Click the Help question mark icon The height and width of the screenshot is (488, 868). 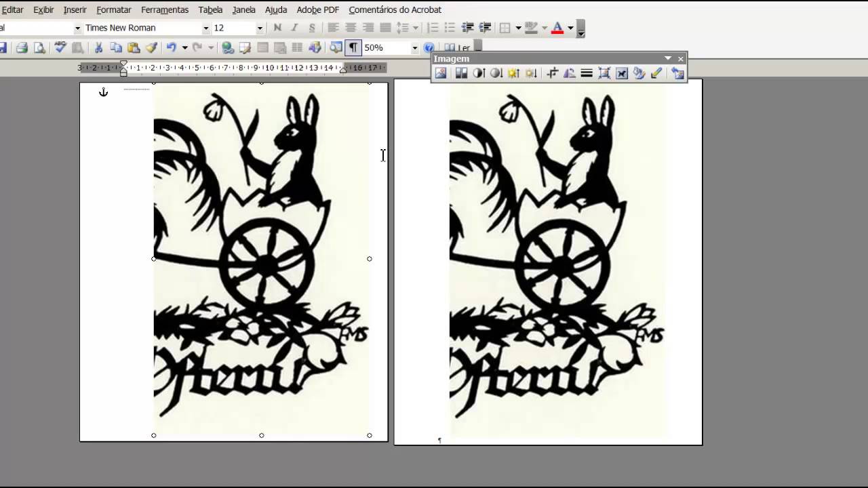(x=429, y=47)
